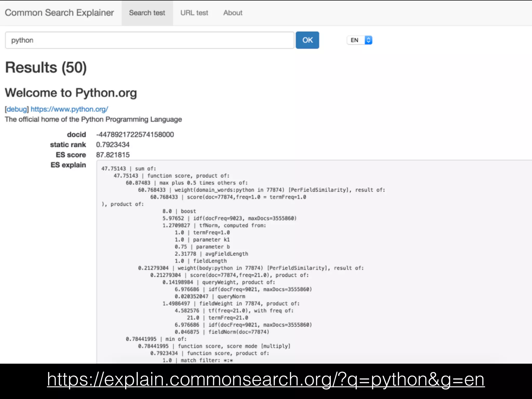Image resolution: width=532 pixels, height=399 pixels.
Task: Select the docid value -4478921722574158000
Action: [135, 135]
